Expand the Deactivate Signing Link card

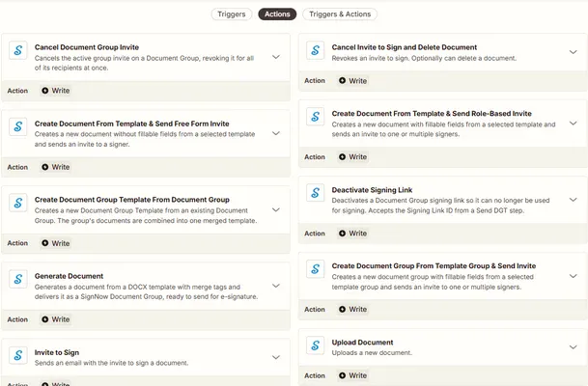coord(573,200)
